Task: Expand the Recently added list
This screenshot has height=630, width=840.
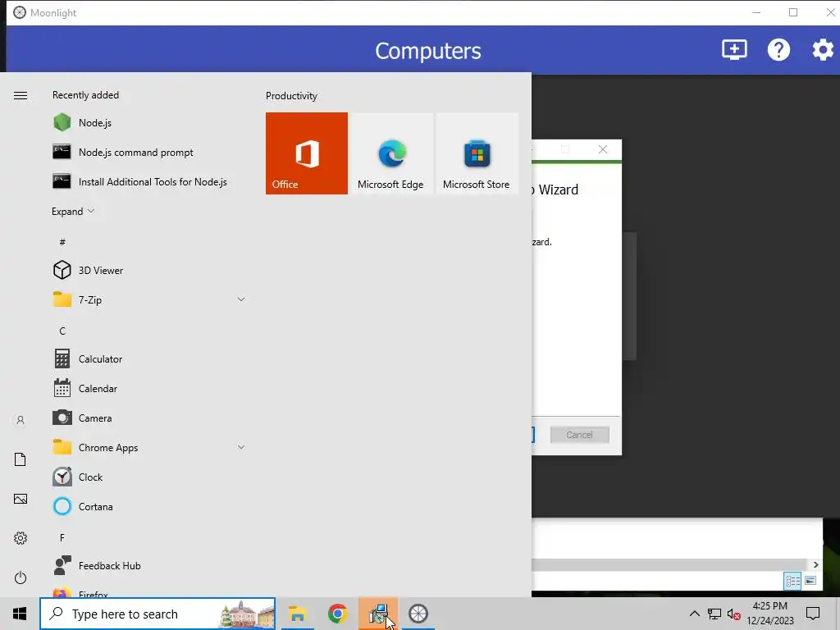Action: tap(73, 211)
